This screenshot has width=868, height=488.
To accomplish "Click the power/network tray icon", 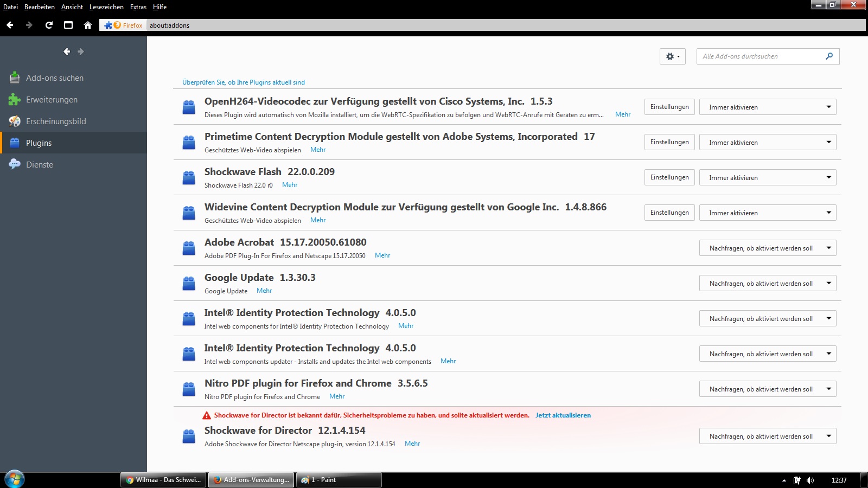I will point(797,480).
